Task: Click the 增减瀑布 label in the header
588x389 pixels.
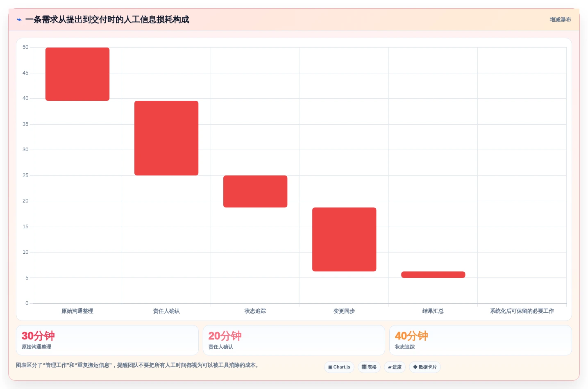Action: click(x=560, y=20)
